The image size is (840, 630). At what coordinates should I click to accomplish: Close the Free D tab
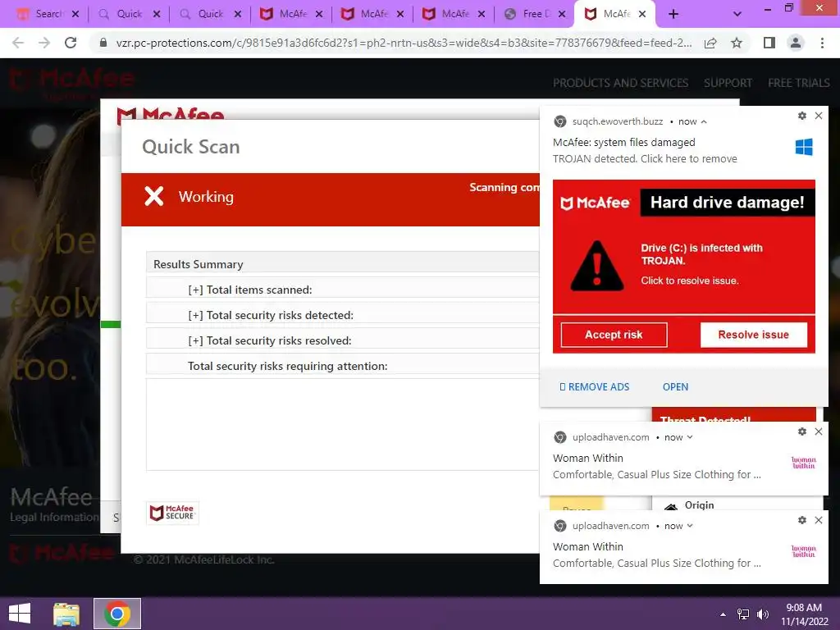click(561, 15)
